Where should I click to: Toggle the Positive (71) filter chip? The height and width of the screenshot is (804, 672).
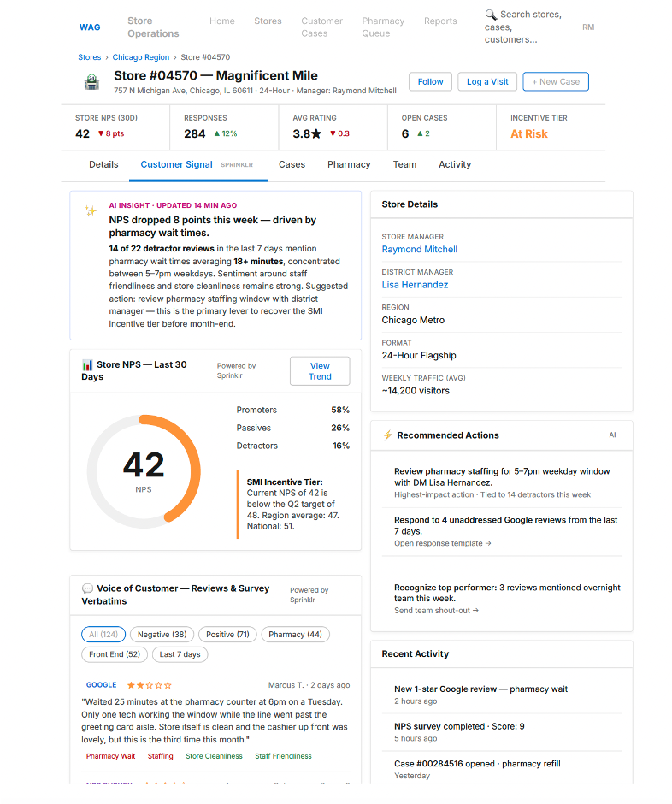tap(227, 635)
